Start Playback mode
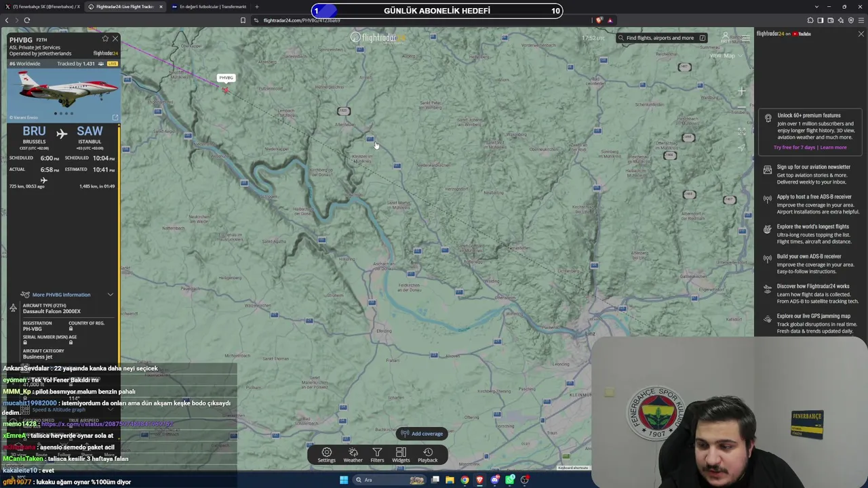Image resolution: width=868 pixels, height=488 pixels. (x=428, y=455)
